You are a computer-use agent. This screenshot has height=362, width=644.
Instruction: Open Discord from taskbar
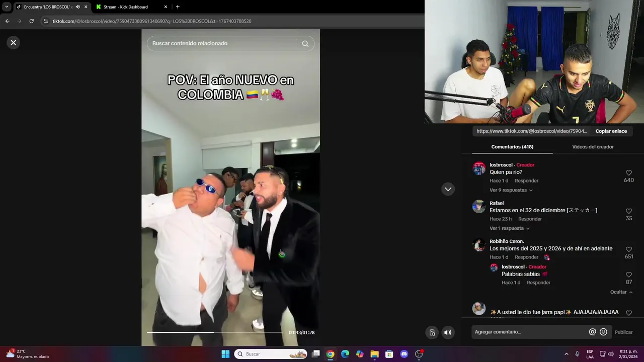404,354
